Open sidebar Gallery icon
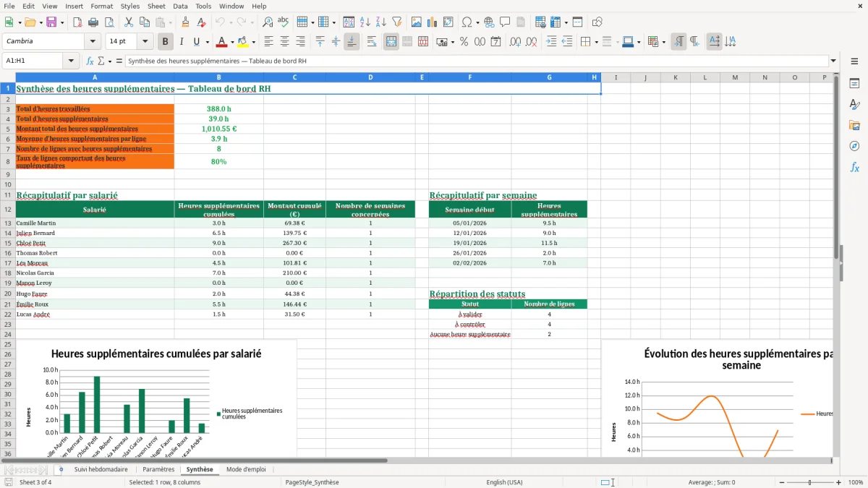 pyautogui.click(x=854, y=126)
